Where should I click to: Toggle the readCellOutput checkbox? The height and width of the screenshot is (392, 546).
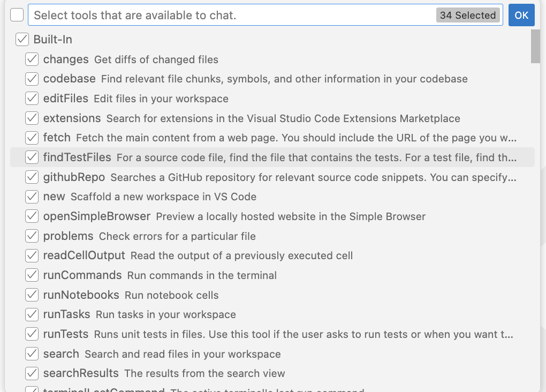click(x=32, y=255)
